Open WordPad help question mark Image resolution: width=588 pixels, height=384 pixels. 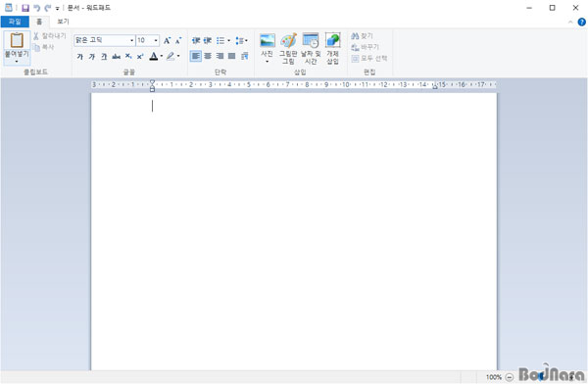tap(581, 23)
